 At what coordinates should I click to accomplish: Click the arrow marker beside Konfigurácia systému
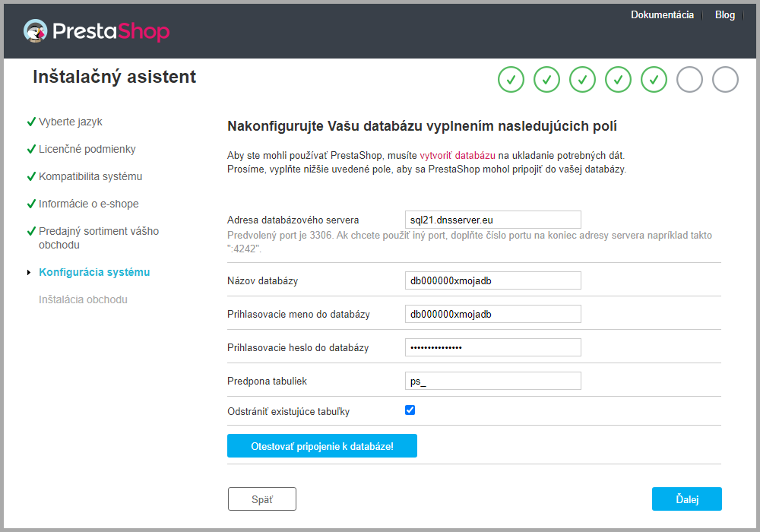tap(29, 272)
